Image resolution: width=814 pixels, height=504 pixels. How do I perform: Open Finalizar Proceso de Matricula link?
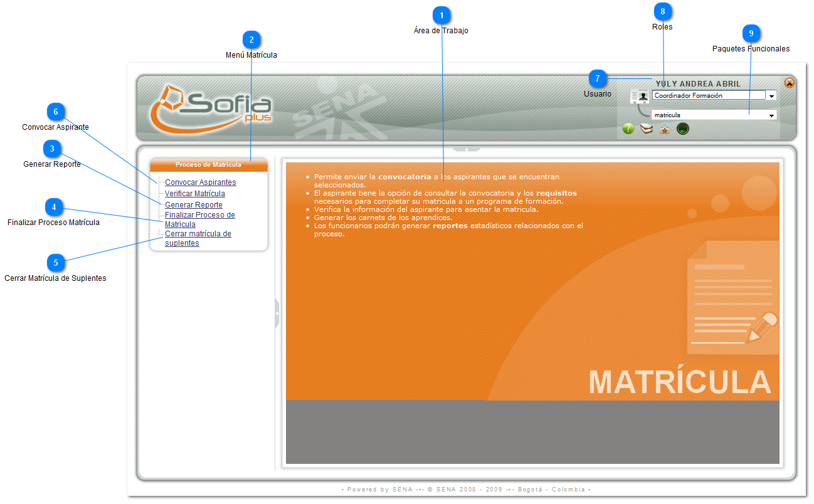coord(200,219)
